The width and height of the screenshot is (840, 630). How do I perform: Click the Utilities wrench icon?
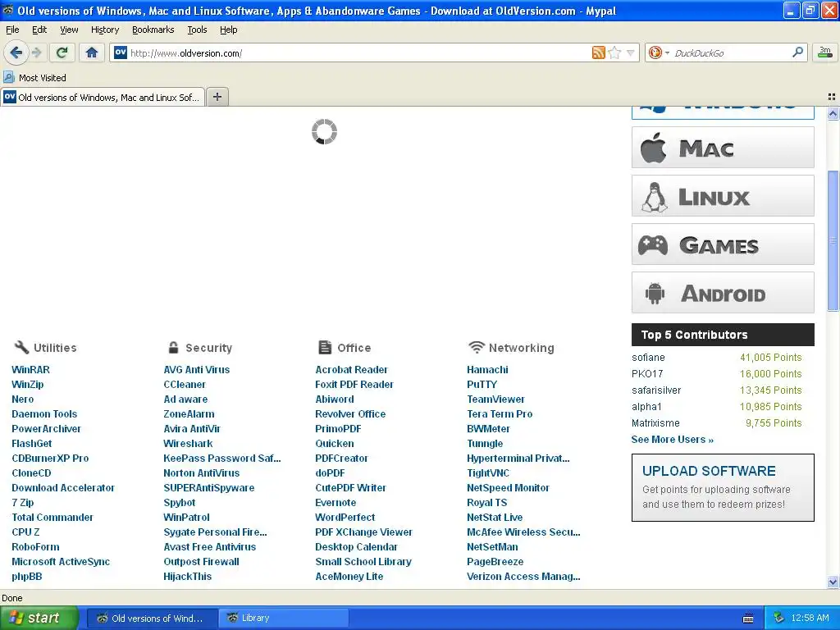[x=21, y=347]
